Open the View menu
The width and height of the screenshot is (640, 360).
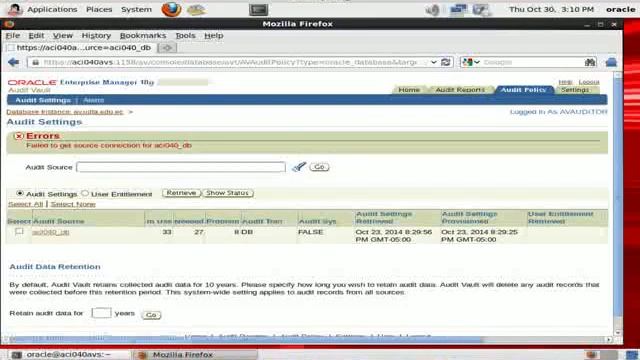coord(63,36)
